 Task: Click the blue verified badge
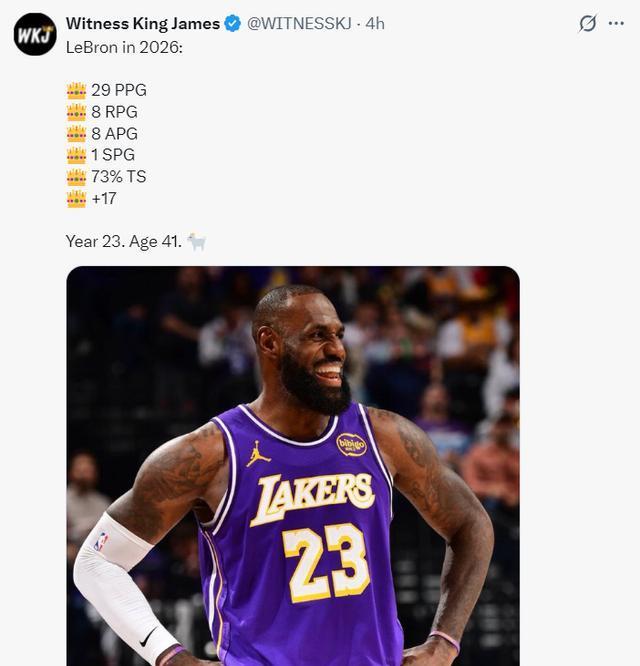pos(233,23)
